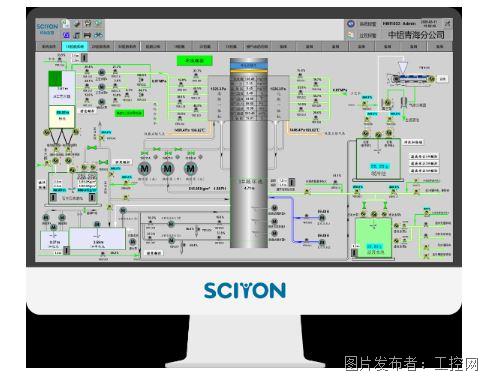Viewport: 486px width, 378px height.
Task: Click the belt conveyor graphic at upper right
Action: [411, 79]
